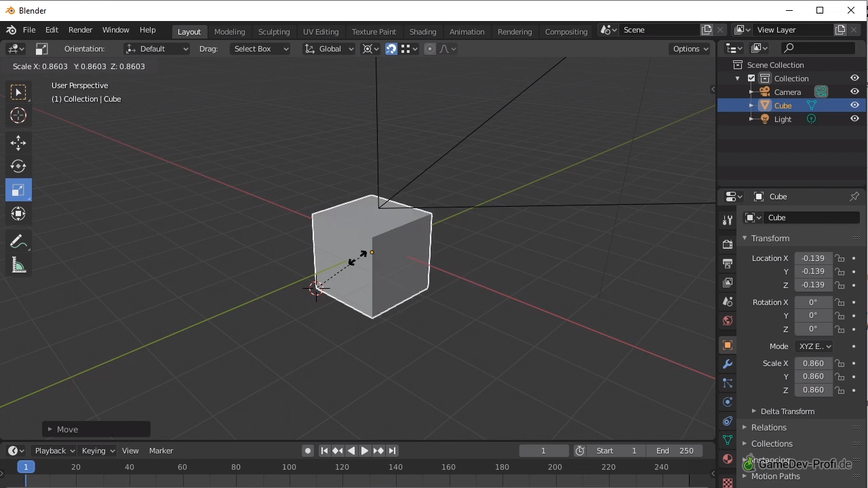Choose the Annotate pencil tool
Viewport: 868px width, 488px height.
click(18, 242)
